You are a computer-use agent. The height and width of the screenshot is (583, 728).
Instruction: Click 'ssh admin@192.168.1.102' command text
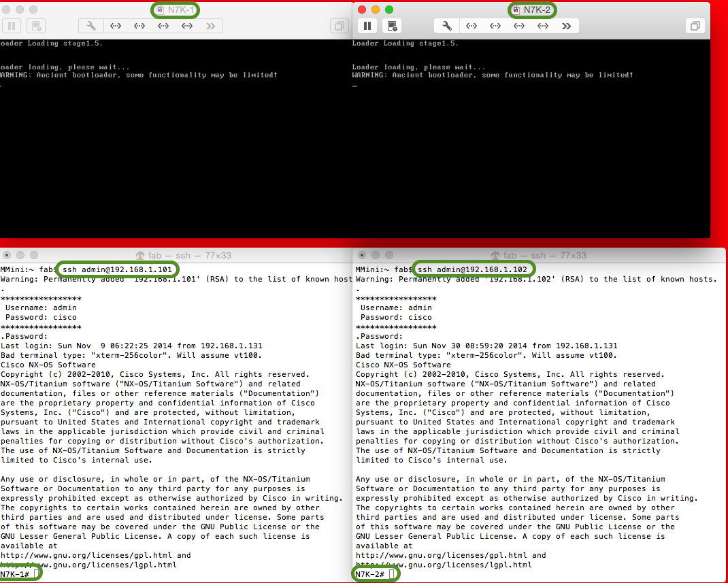click(473, 269)
